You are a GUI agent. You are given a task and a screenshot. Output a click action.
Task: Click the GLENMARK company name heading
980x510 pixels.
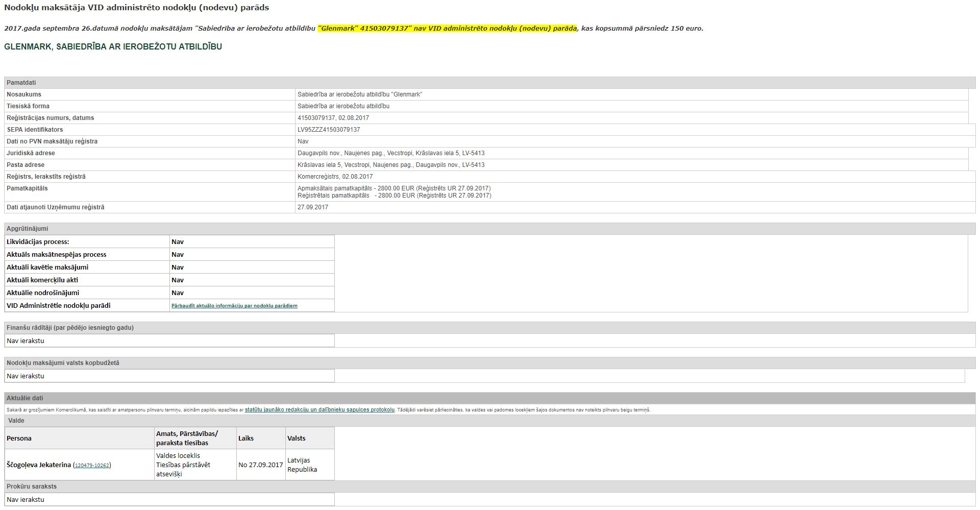pyautogui.click(x=113, y=47)
